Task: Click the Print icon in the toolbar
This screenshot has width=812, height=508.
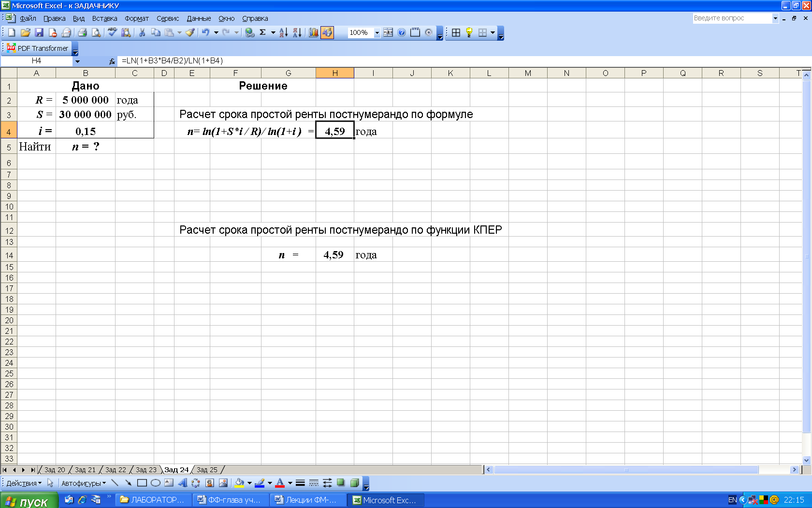Action: pos(83,32)
